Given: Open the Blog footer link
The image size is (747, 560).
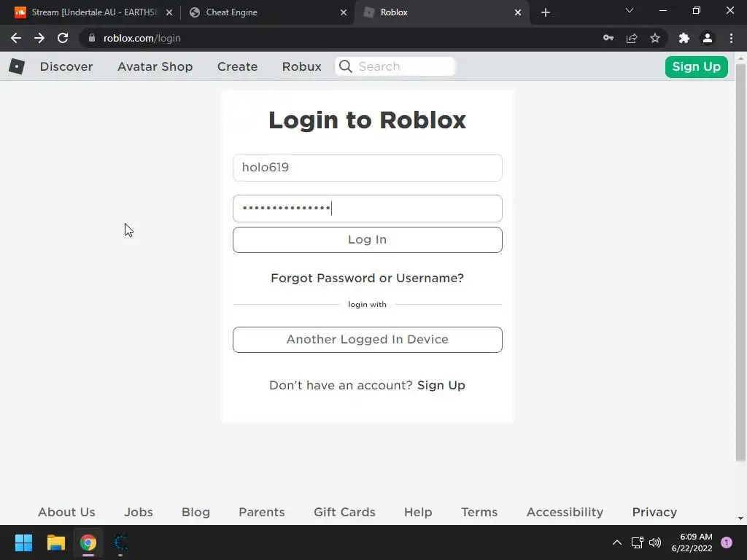Looking at the screenshot, I should point(196,512).
